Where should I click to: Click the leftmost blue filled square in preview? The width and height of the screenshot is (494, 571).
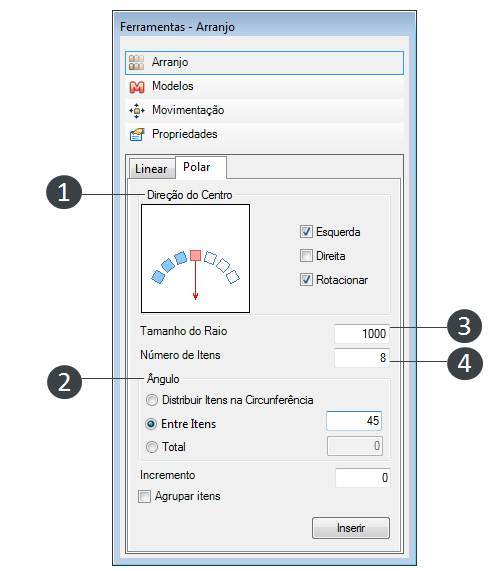158,277
